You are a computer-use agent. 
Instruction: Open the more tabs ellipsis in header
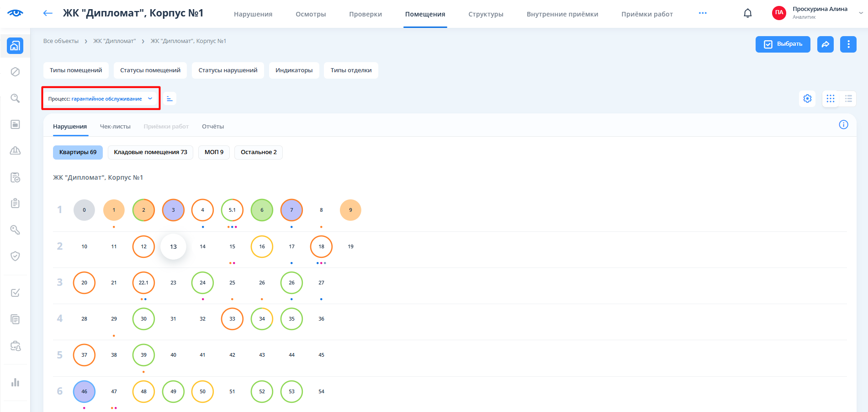point(703,13)
